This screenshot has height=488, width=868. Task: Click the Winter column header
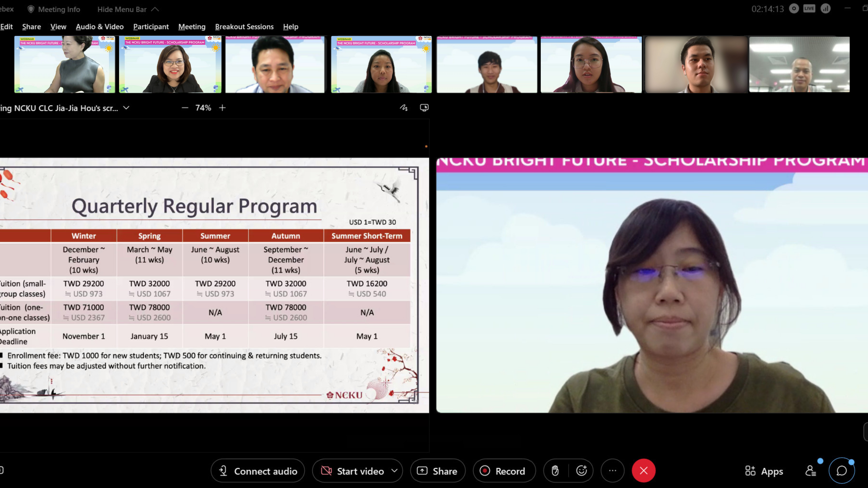pyautogui.click(x=84, y=236)
